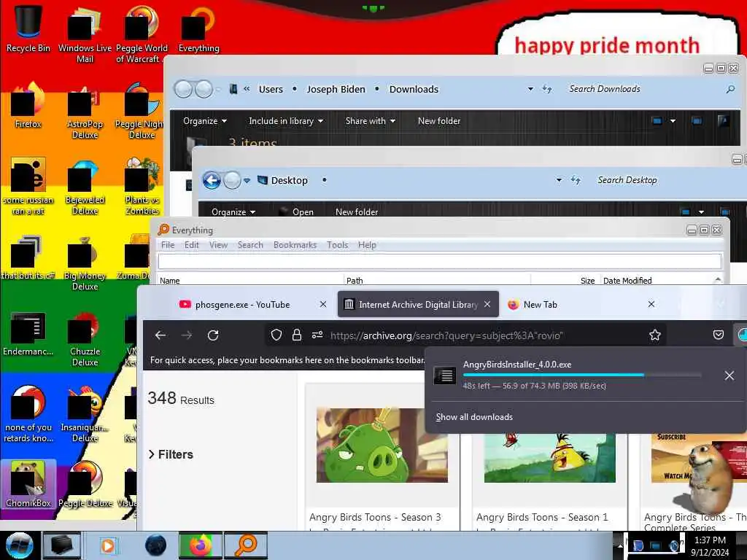Open Bookmarks menu in Everything
The width and height of the screenshot is (747, 560).
point(295,245)
